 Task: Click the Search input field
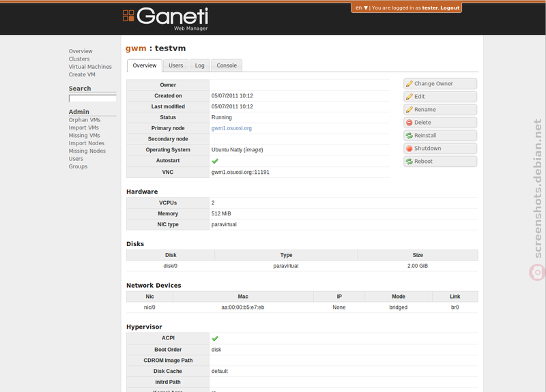click(93, 98)
